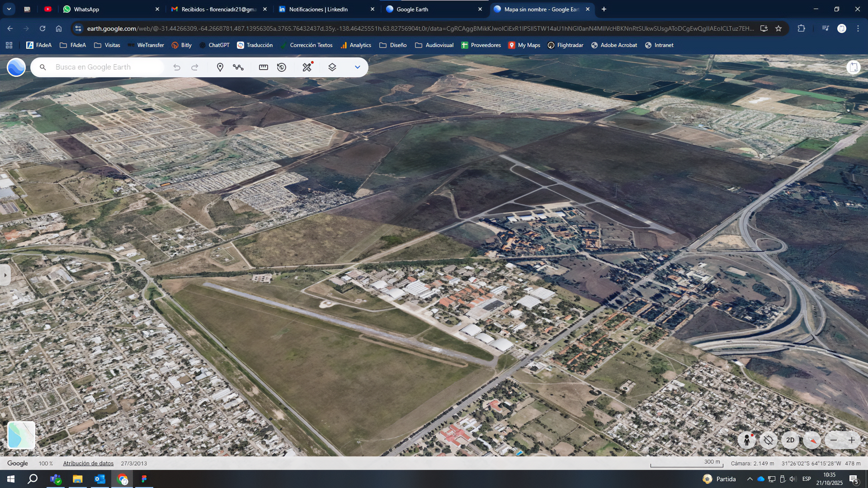Switch to the WhatsApp browser tab

coord(86,9)
